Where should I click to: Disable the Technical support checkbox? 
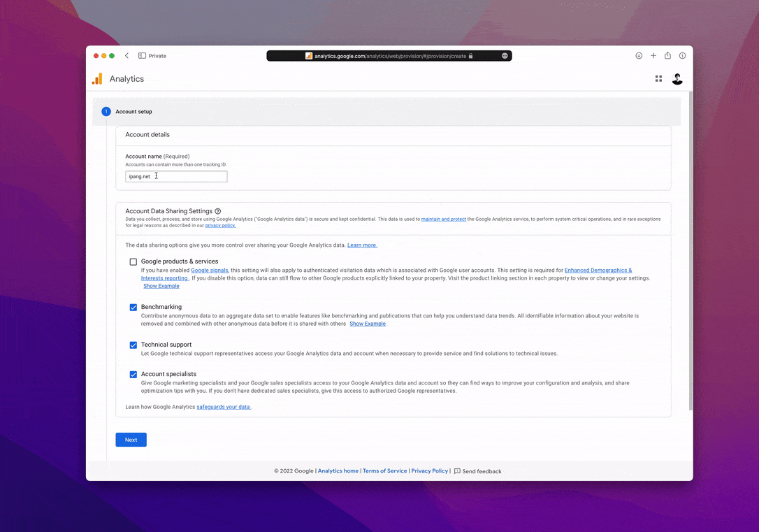tap(133, 345)
